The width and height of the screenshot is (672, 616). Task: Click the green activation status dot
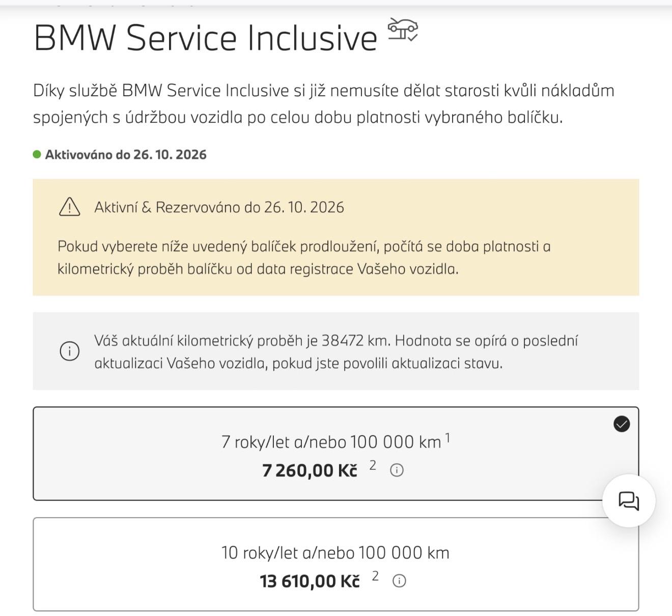coord(37,154)
